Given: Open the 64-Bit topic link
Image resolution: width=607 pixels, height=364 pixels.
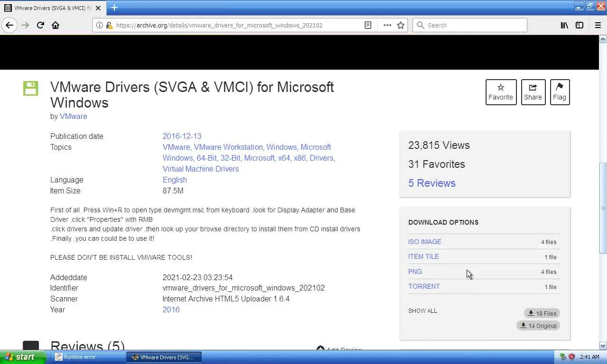Looking at the screenshot, I should point(207,158).
